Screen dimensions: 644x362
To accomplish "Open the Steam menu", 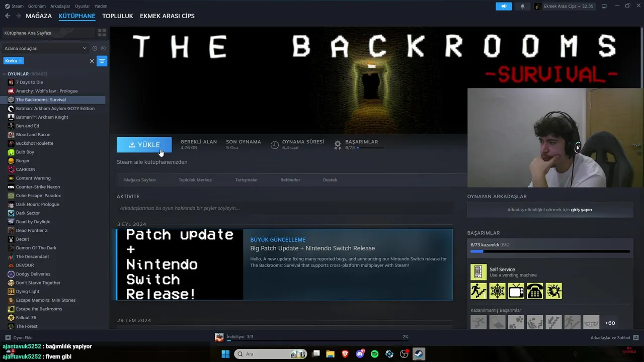I will [x=14, y=6].
